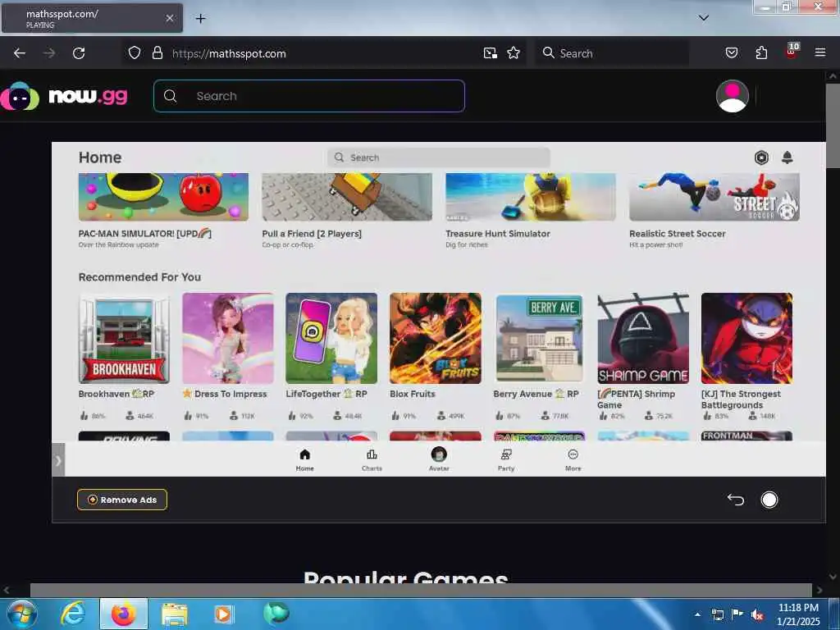Open the Action Center flag tray icon
Image resolution: width=840 pixels, height=630 pixels.
737,614
